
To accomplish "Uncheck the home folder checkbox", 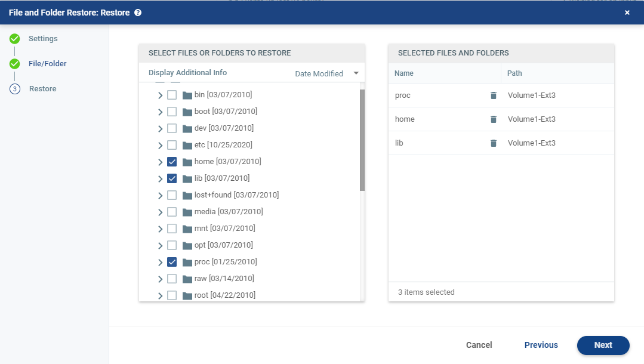I will point(172,162).
